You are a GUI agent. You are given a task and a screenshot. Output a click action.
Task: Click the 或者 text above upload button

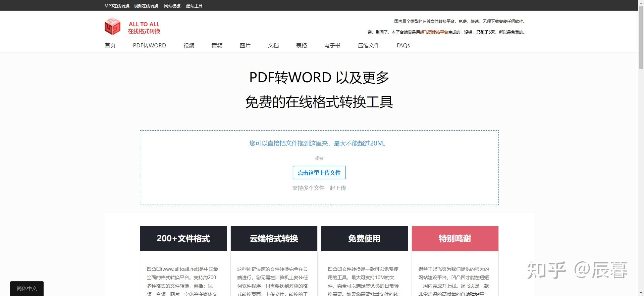point(319,158)
